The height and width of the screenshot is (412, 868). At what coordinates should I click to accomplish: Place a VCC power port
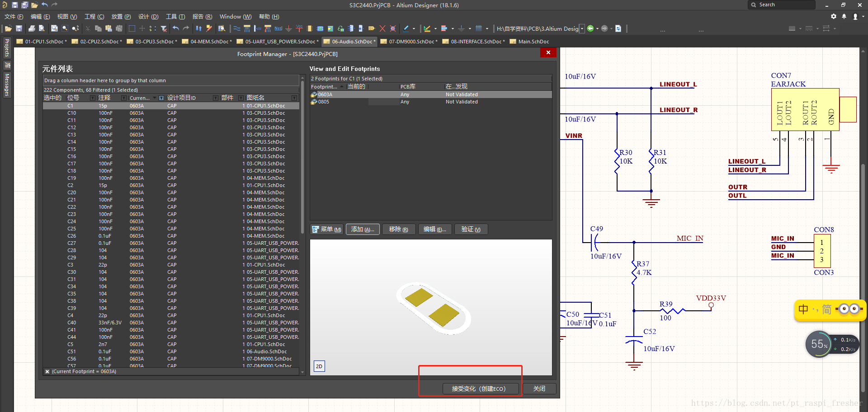tap(299, 28)
